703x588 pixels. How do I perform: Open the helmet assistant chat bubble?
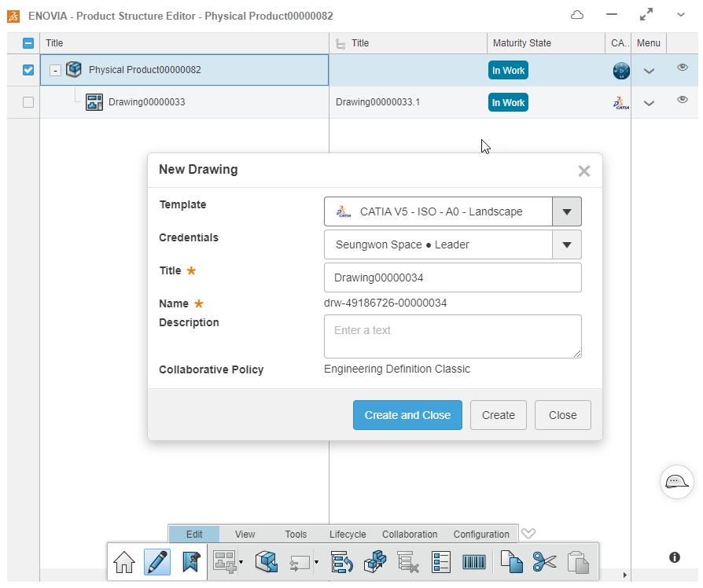click(x=676, y=482)
